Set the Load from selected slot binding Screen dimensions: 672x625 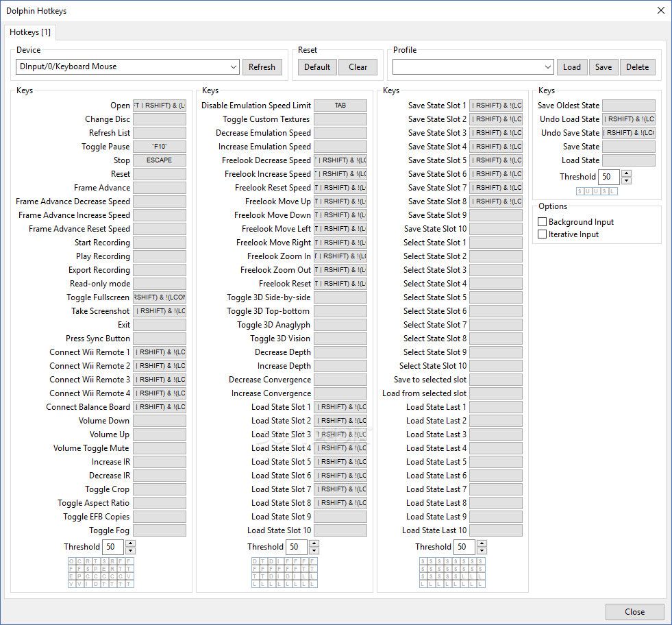coord(496,393)
